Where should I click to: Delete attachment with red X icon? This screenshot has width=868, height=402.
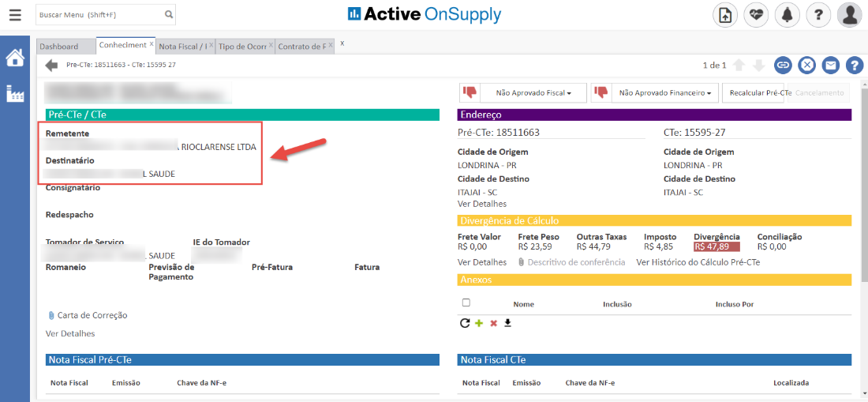point(494,323)
